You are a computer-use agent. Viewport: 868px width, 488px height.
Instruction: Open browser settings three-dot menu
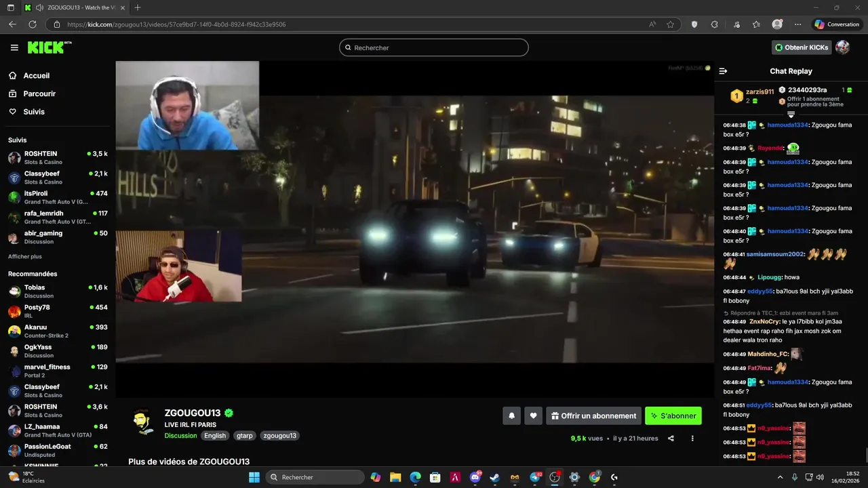[x=797, y=24]
